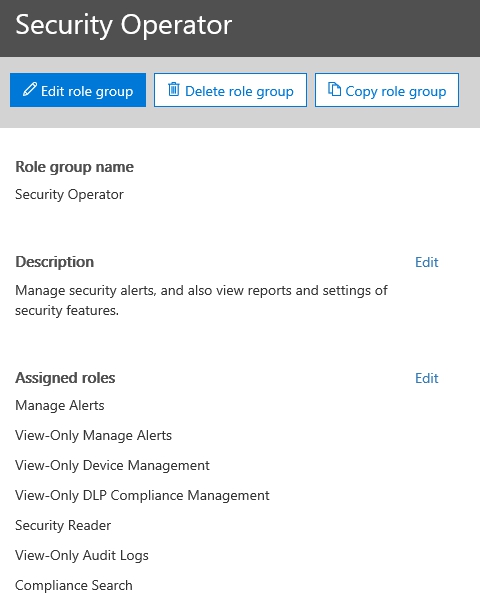Click the Delete role group button
The width and height of the screenshot is (480, 604).
tap(230, 90)
